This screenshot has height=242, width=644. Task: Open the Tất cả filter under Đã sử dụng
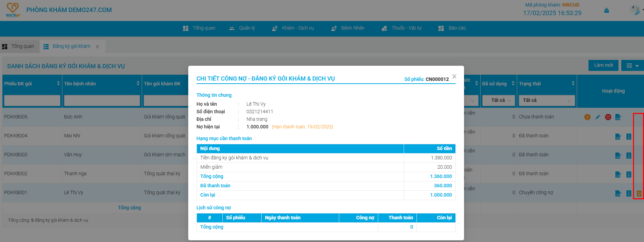499,100
